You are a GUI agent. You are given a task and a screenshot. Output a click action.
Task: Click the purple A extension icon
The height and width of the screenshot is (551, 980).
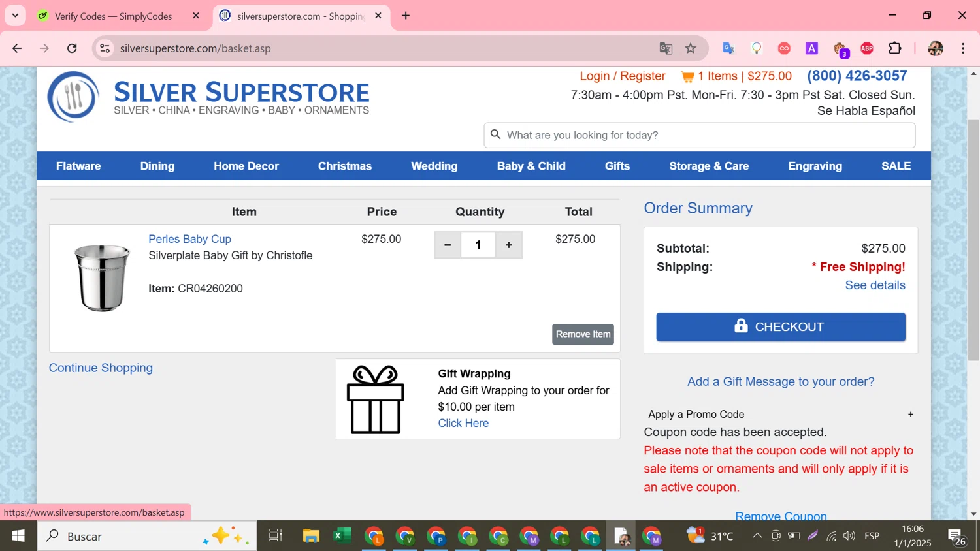811,48
